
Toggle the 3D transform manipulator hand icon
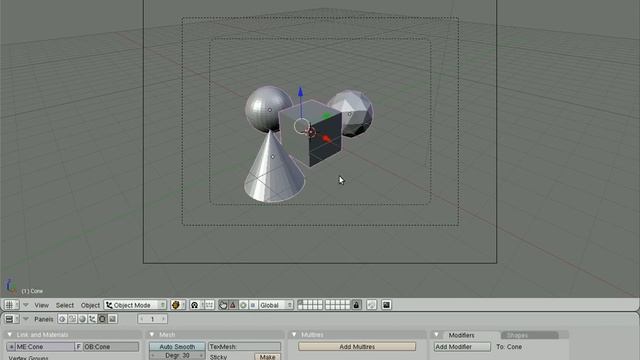click(x=223, y=305)
